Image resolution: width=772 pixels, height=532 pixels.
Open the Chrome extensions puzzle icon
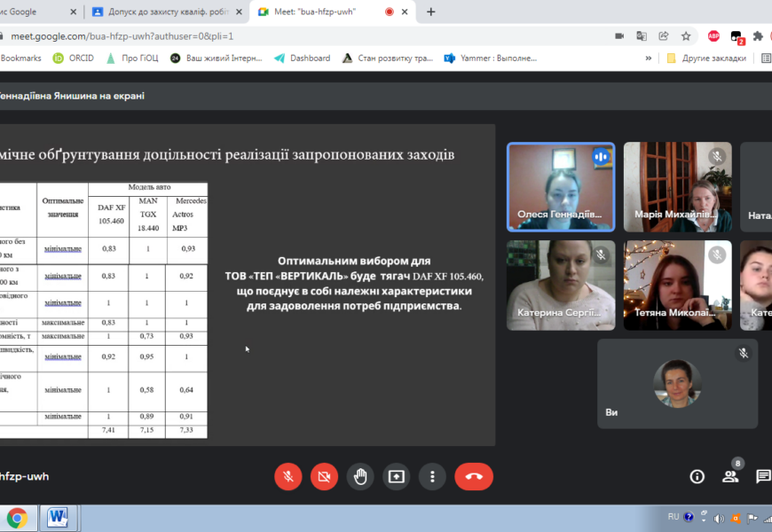[x=758, y=36]
